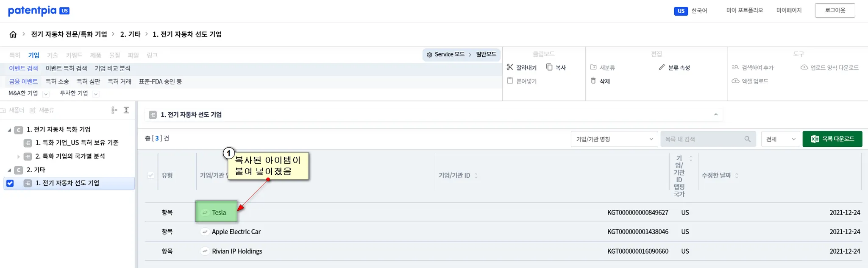Select tree item 1. 특화 기업_US 특허 보유 기준
The width and height of the screenshot is (868, 268).
pos(77,143)
